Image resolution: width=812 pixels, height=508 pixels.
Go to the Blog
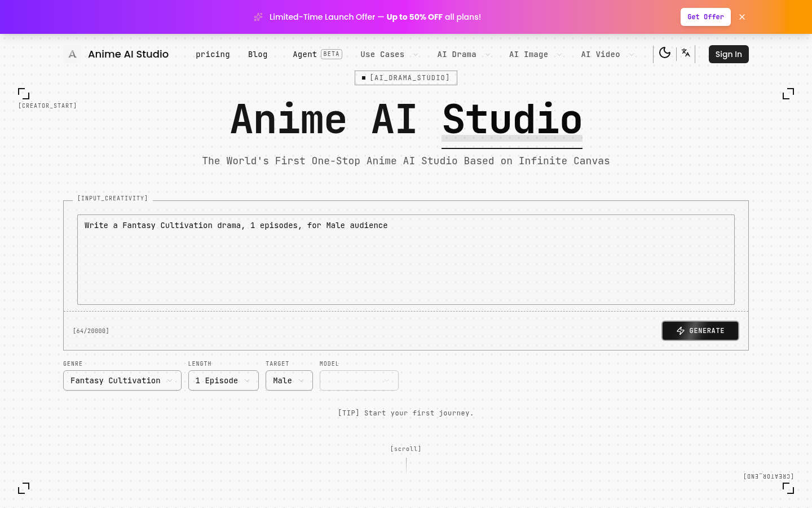[258, 54]
